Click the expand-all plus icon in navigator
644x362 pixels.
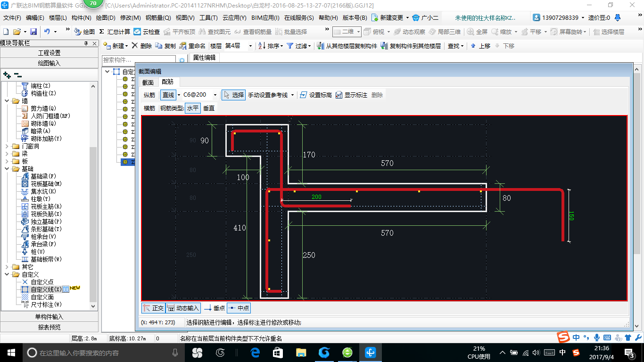(x=7, y=74)
